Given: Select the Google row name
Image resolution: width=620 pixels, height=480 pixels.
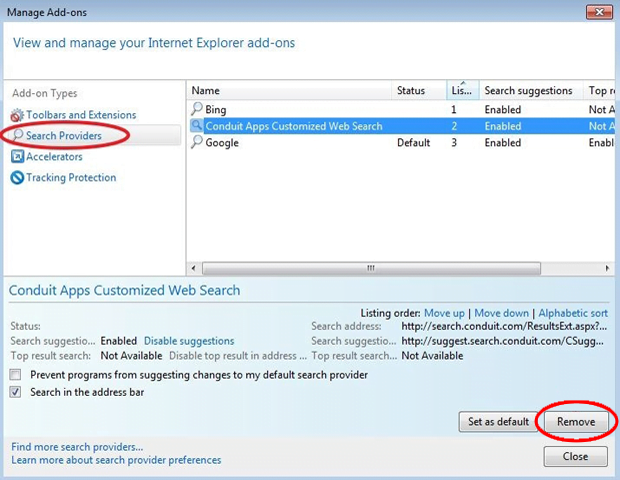Looking at the screenshot, I should pyautogui.click(x=222, y=143).
